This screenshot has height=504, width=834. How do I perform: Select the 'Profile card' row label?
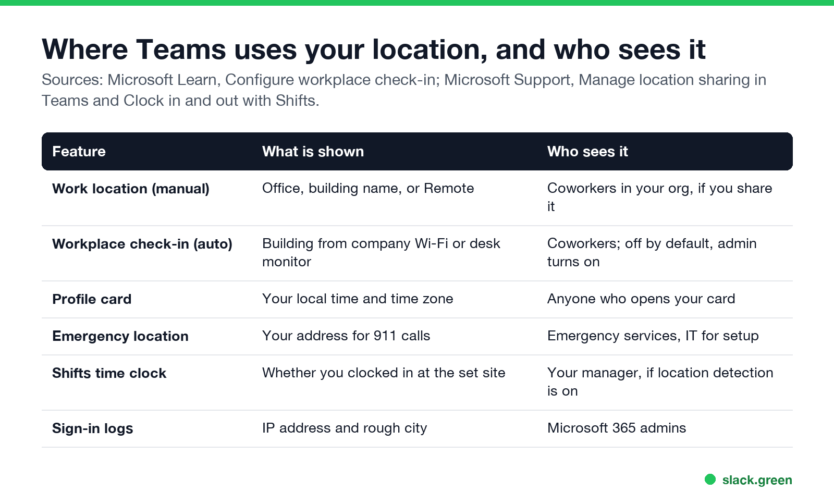click(x=92, y=299)
